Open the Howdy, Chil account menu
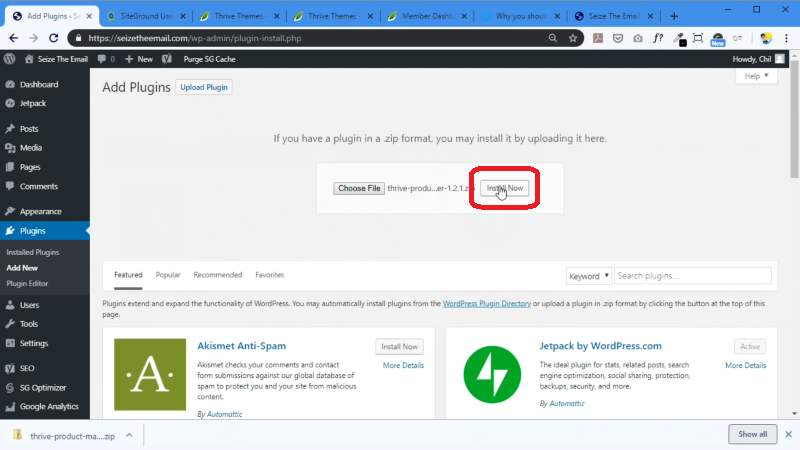 pyautogui.click(x=758, y=59)
